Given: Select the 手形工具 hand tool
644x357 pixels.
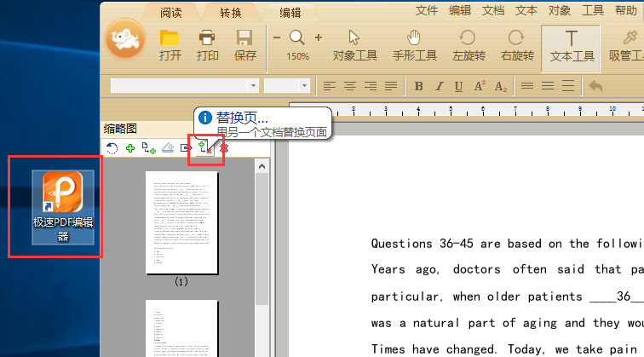Looking at the screenshot, I should tap(414, 46).
